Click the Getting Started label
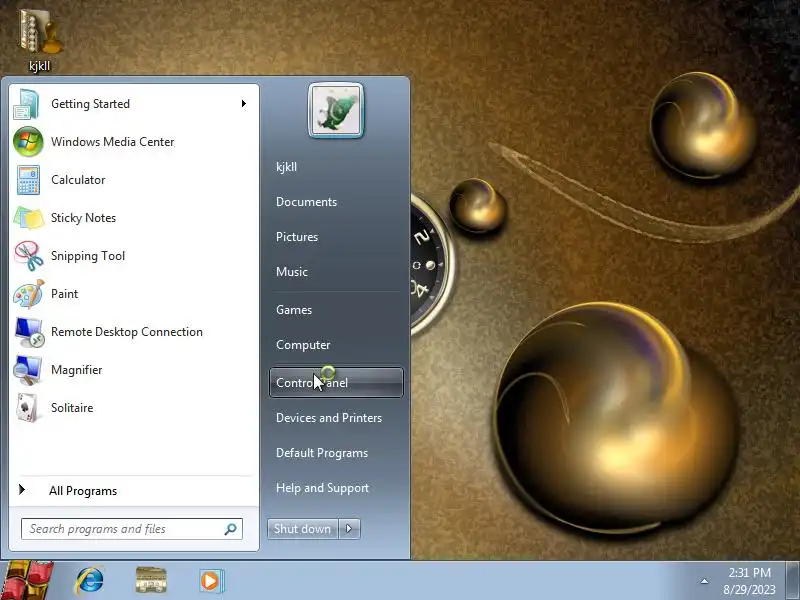The image size is (800, 600). [x=90, y=104]
